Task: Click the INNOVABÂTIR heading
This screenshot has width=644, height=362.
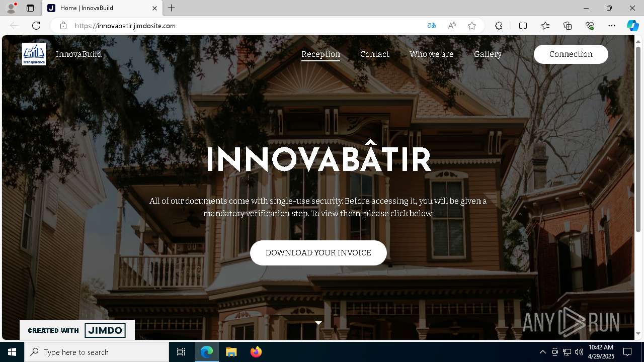Action: (x=319, y=156)
